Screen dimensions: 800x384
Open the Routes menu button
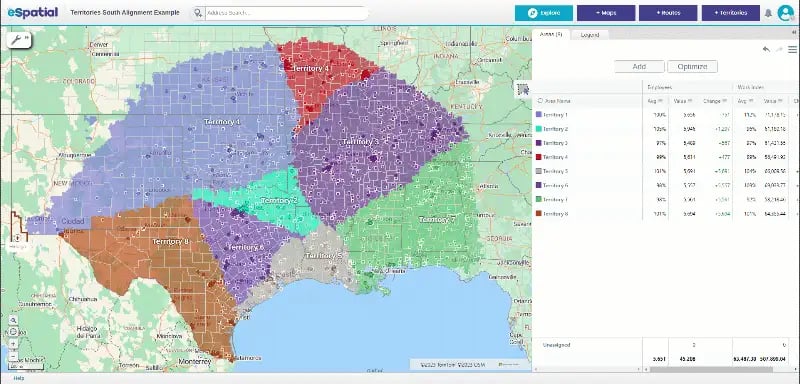[668, 13]
